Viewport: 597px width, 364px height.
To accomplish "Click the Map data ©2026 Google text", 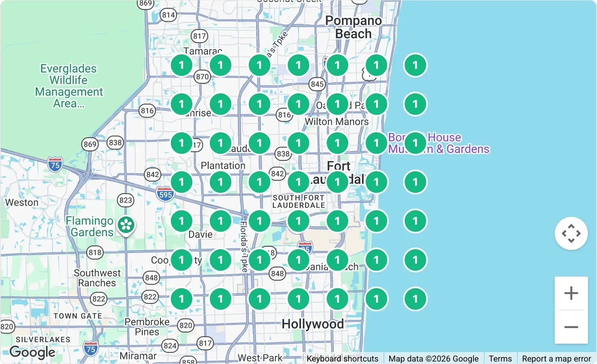I will 433,359.
